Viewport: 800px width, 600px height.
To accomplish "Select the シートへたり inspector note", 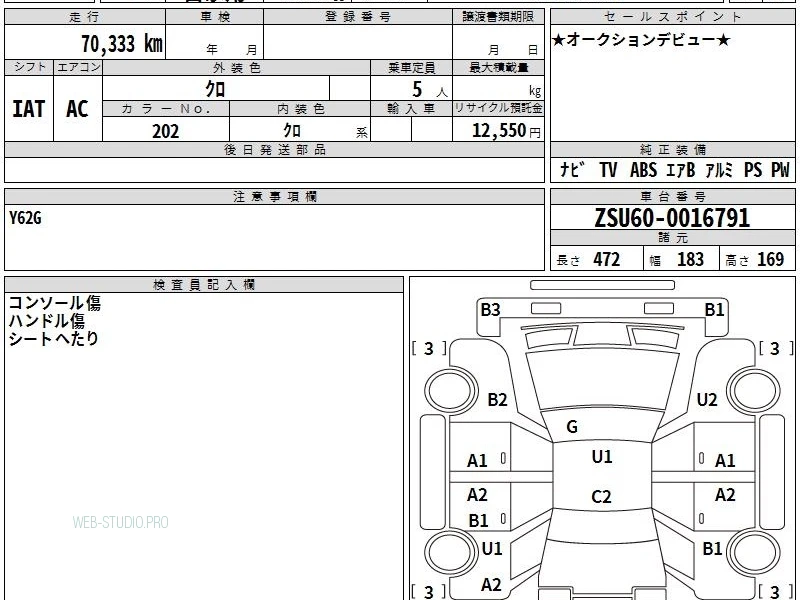I will (53, 339).
